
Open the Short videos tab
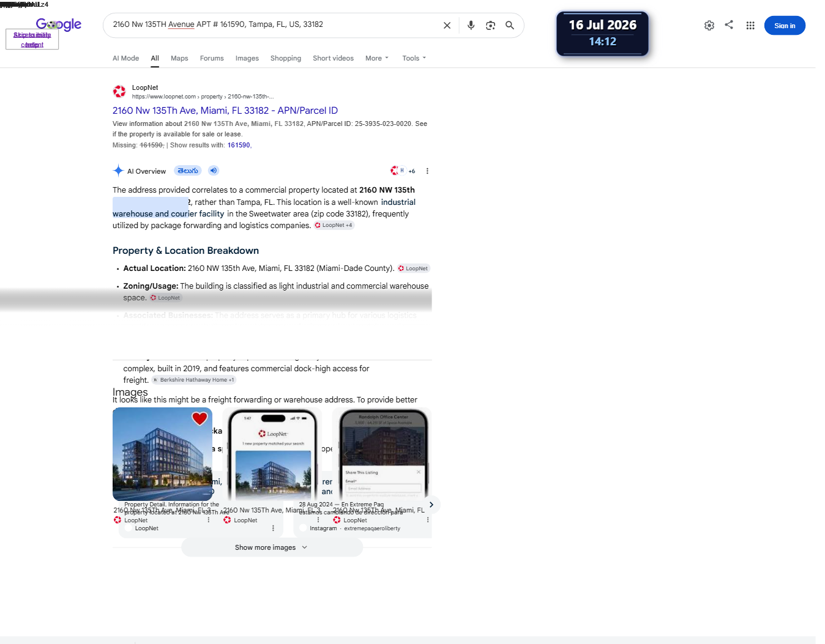(x=333, y=58)
